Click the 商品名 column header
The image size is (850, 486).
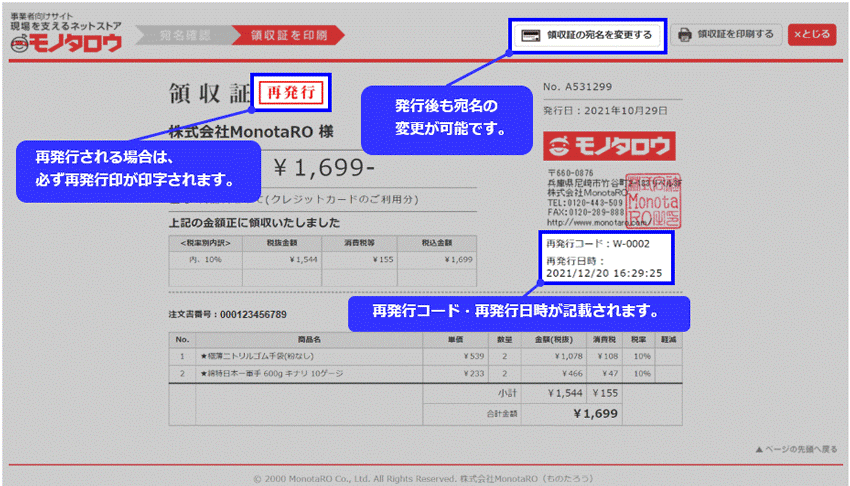point(309,340)
